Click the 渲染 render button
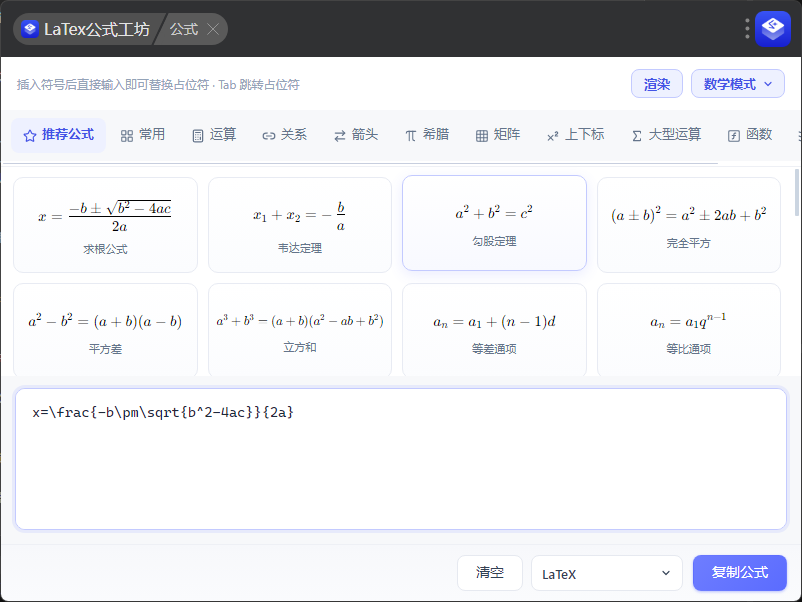Viewport: 802px width, 602px height. [x=657, y=84]
